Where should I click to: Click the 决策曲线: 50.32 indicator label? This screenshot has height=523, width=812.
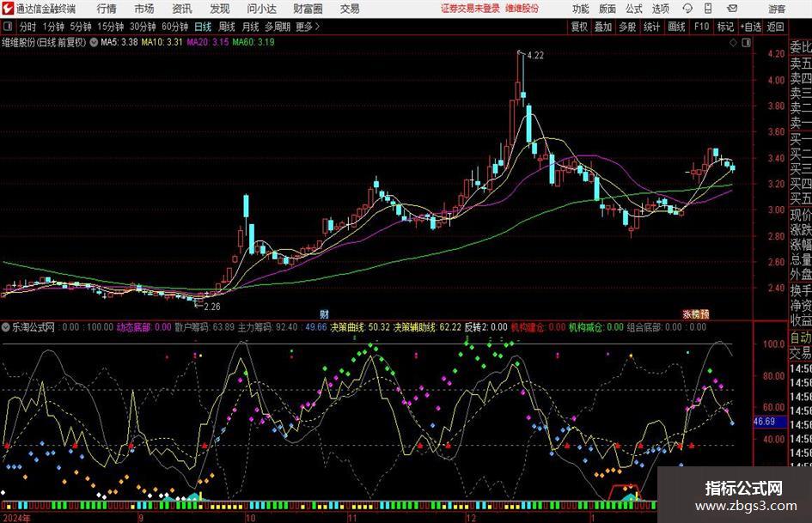(360, 327)
